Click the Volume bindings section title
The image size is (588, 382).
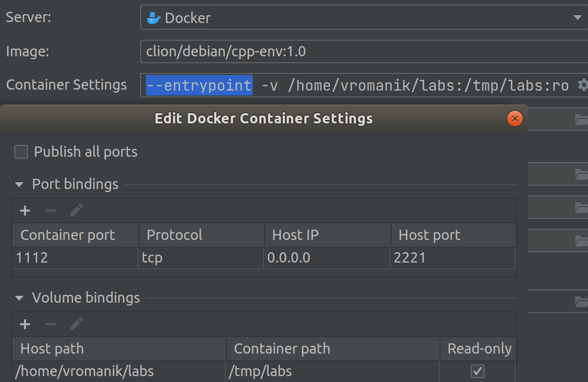tap(86, 298)
